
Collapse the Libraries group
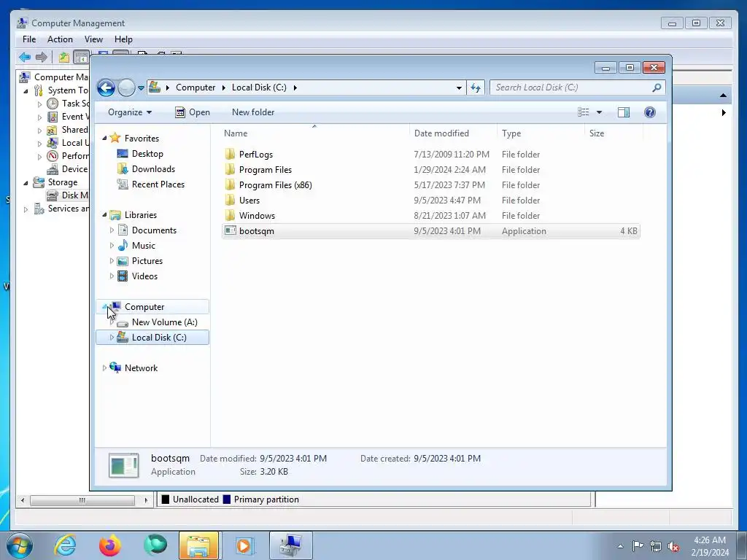[105, 215]
